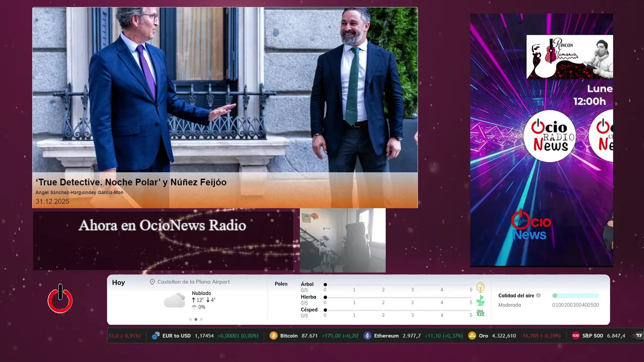The height and width of the screenshot is (362, 644).
Task: Click the 'Ahora en OcioNews Radio' banner
Action: pos(163,240)
